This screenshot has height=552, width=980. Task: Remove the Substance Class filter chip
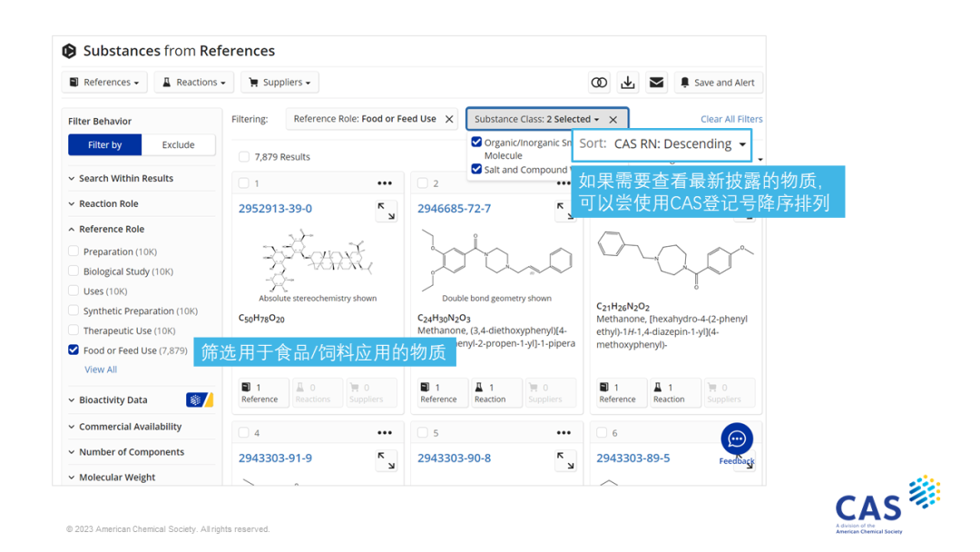tap(613, 120)
